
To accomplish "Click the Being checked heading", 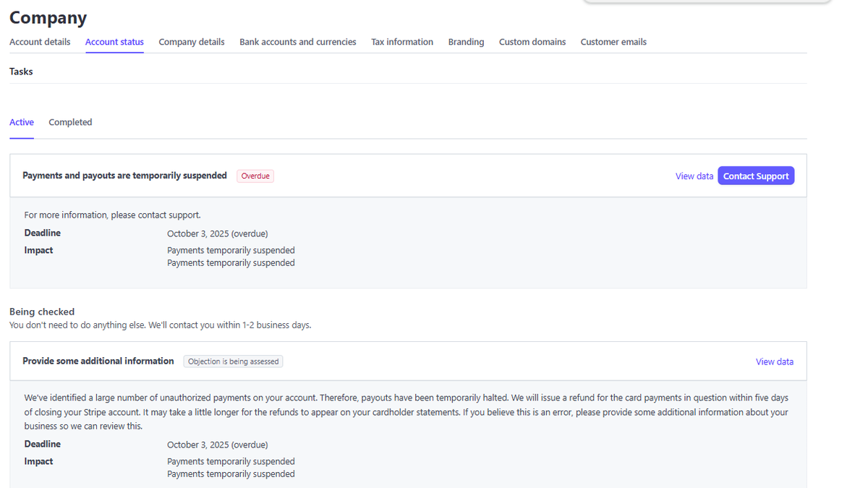I will click(x=42, y=312).
